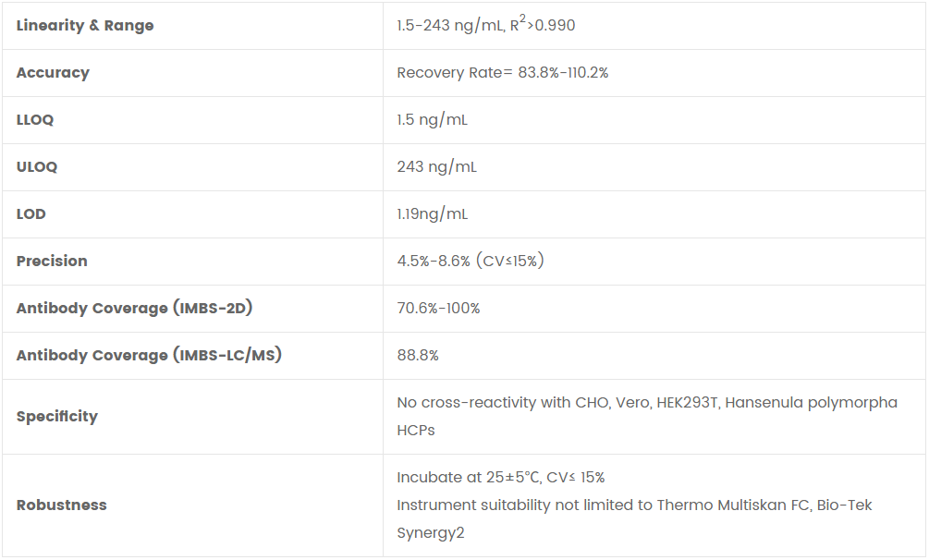Select the 88.8% coverage value

tap(418, 356)
